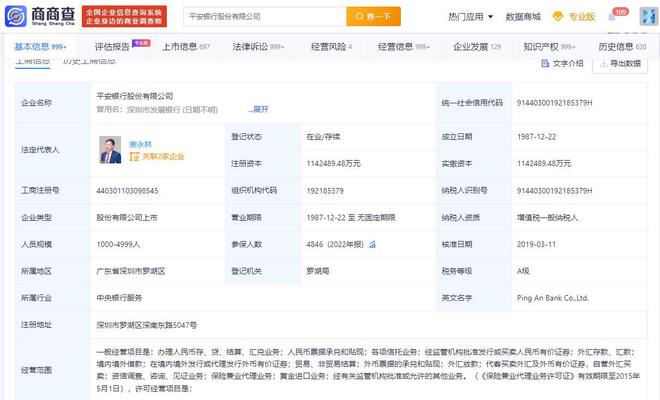The image size is (660, 400).
Task: Click the 文字介绍 button with document icon
Action: (x=561, y=64)
